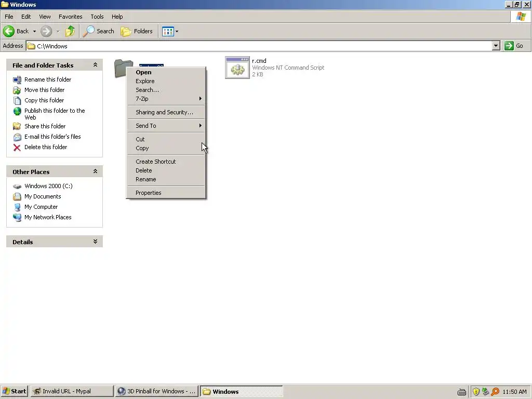Open the Views dropdown arrow
The height and width of the screenshot is (399, 532).
coord(177,31)
